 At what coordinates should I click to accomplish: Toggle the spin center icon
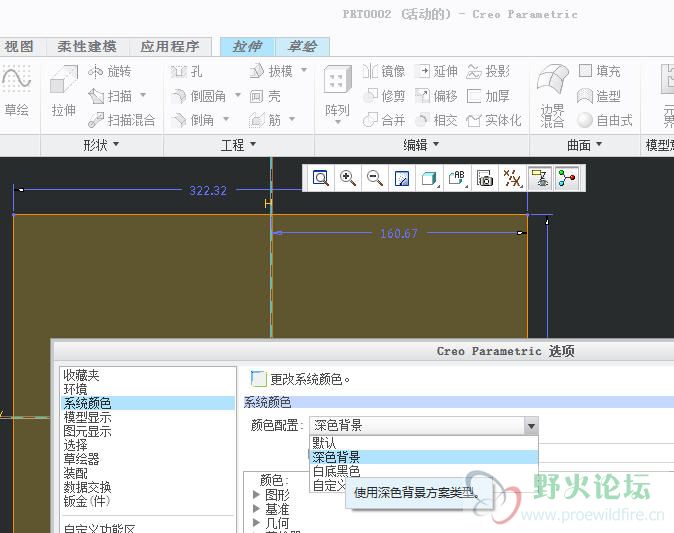[567, 178]
